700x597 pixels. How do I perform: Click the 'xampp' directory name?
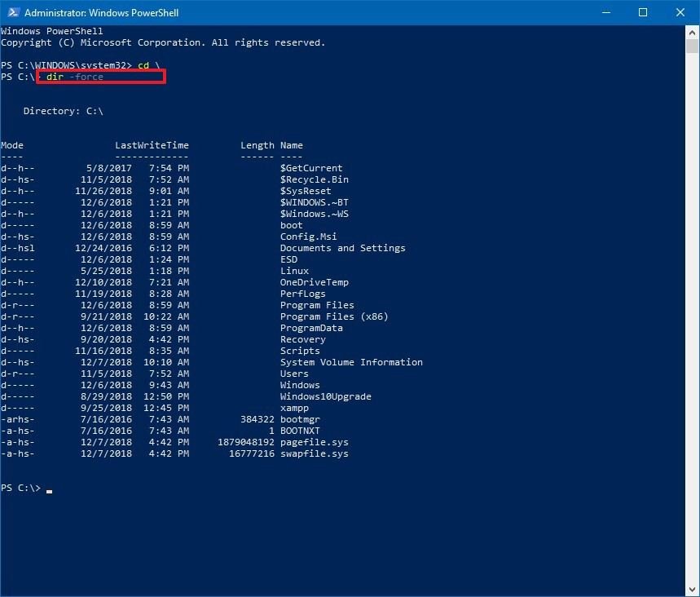[x=294, y=408]
